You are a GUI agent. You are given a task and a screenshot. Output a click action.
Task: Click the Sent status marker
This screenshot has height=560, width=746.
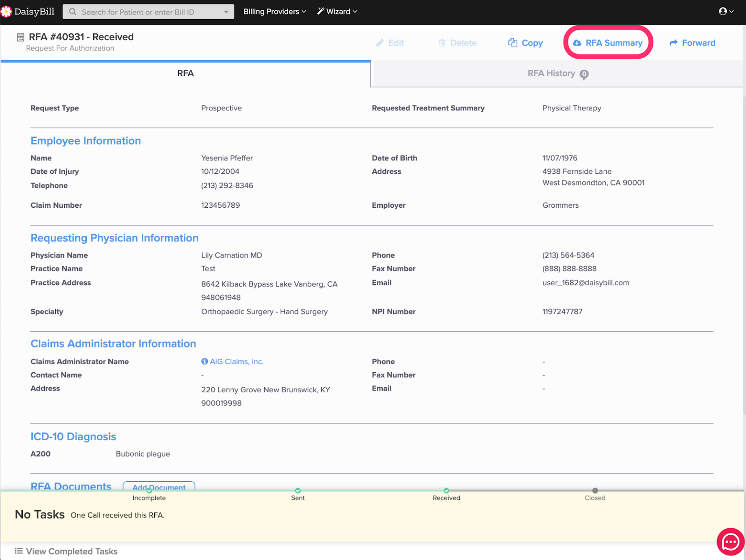298,491
